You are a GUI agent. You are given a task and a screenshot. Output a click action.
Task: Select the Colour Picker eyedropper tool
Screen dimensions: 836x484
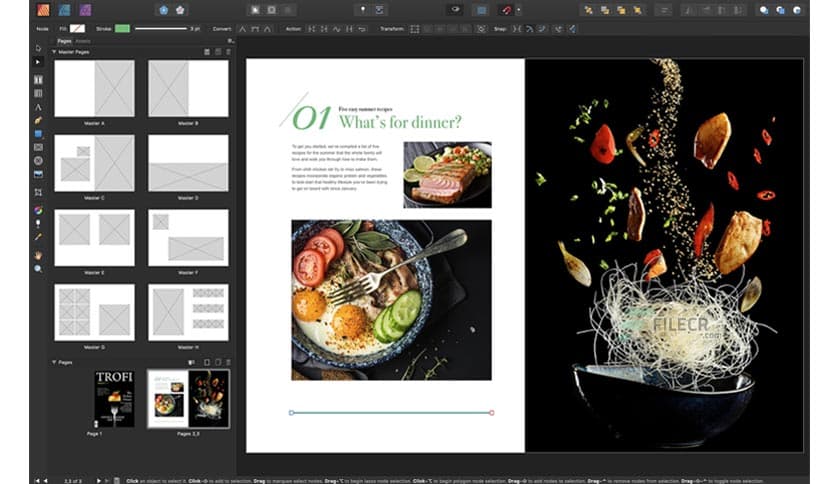[x=38, y=237]
